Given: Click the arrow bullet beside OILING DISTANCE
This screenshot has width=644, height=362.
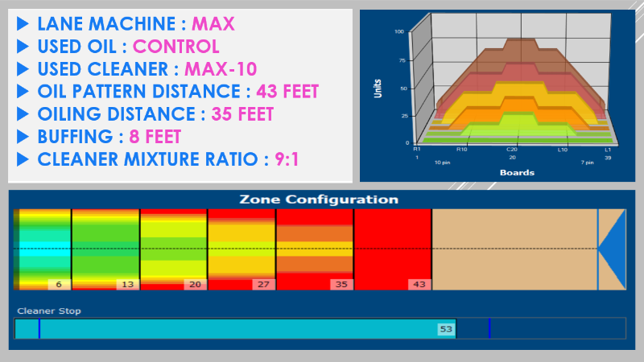Looking at the screenshot, I should pos(23,114).
